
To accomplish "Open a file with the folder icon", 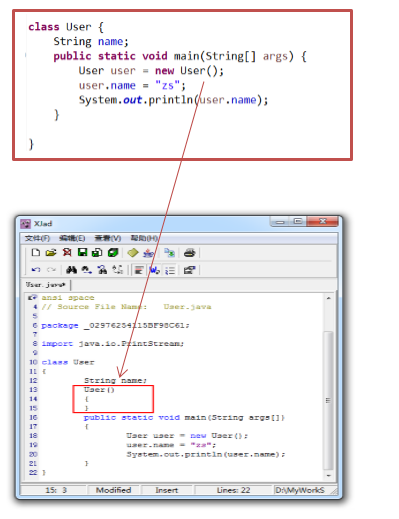I will click(x=51, y=253).
